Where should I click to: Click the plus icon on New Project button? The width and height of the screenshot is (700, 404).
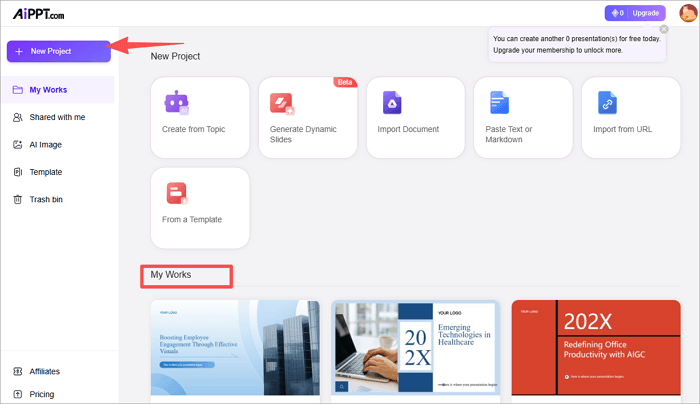click(19, 51)
